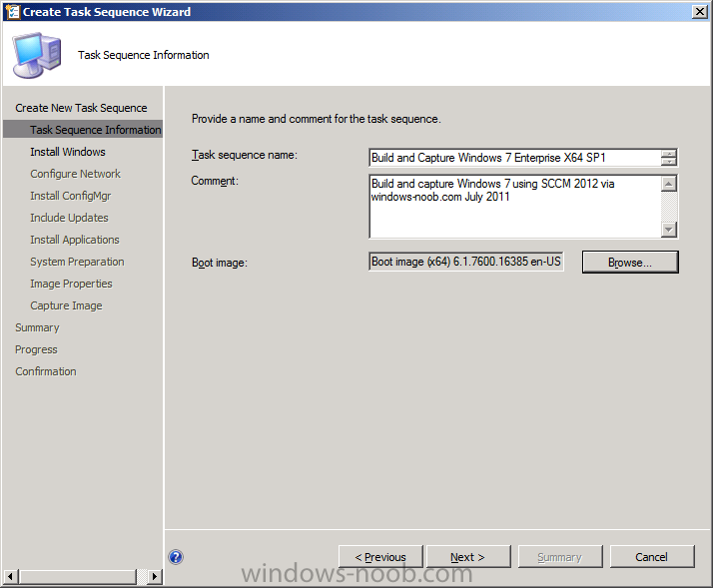Select the Image Properties step
The image size is (713, 588).
(x=71, y=284)
